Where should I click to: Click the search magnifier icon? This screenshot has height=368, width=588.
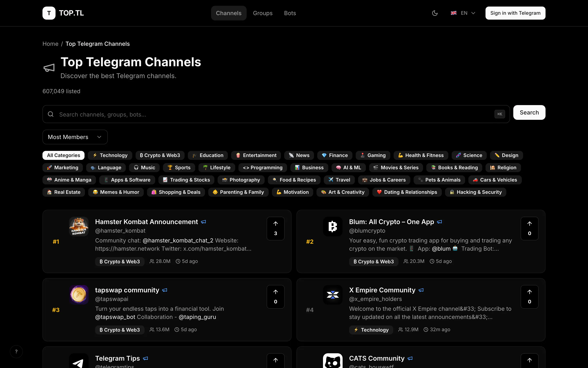(51, 114)
